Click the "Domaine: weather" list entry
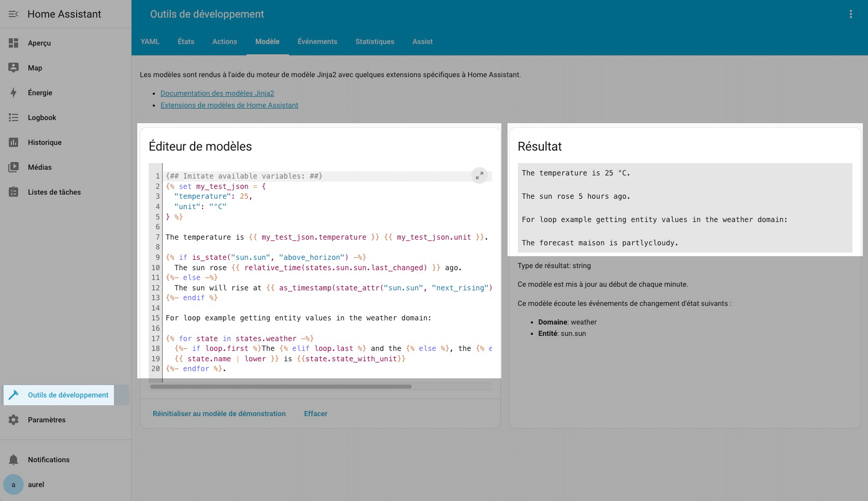Screen dimensions: 868x501 pyautogui.click(x=567, y=322)
